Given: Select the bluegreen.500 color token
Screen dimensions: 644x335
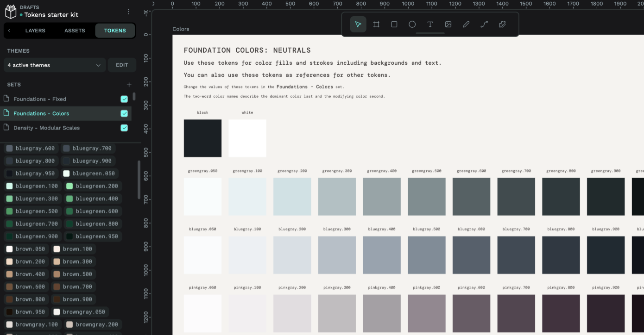Looking at the screenshot, I should [32, 211].
